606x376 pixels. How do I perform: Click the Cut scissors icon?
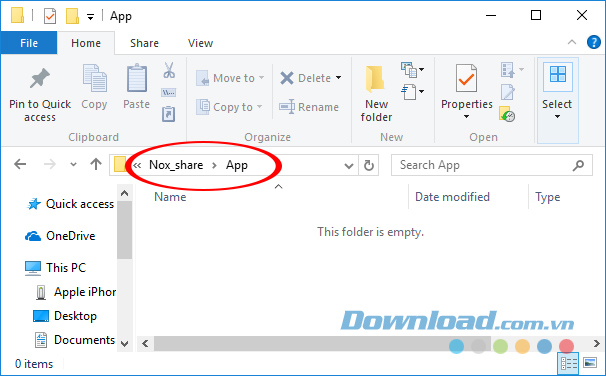(169, 70)
